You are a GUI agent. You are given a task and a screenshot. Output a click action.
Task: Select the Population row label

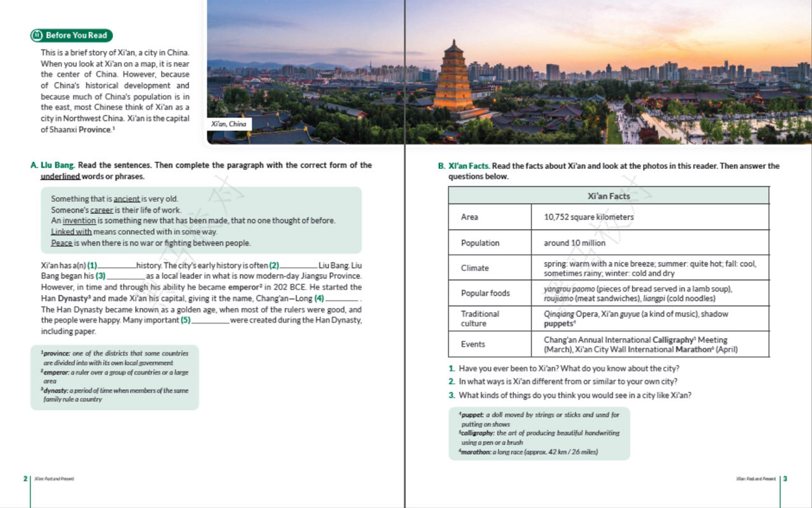click(480, 243)
